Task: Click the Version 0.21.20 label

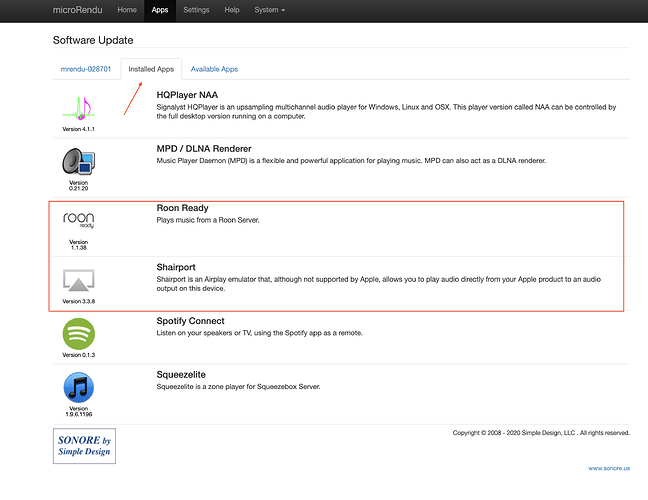Action: coord(79,186)
